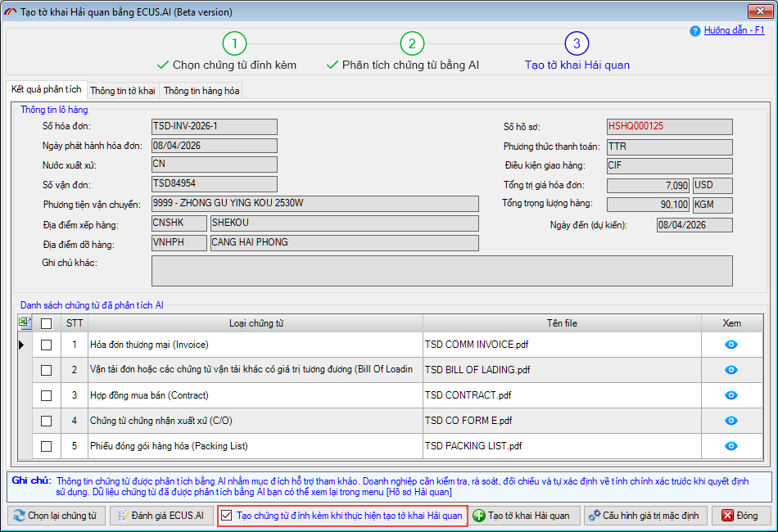Open the Thông tin hàng hóa tab
The width and height of the screenshot is (778, 532).
pos(202,90)
